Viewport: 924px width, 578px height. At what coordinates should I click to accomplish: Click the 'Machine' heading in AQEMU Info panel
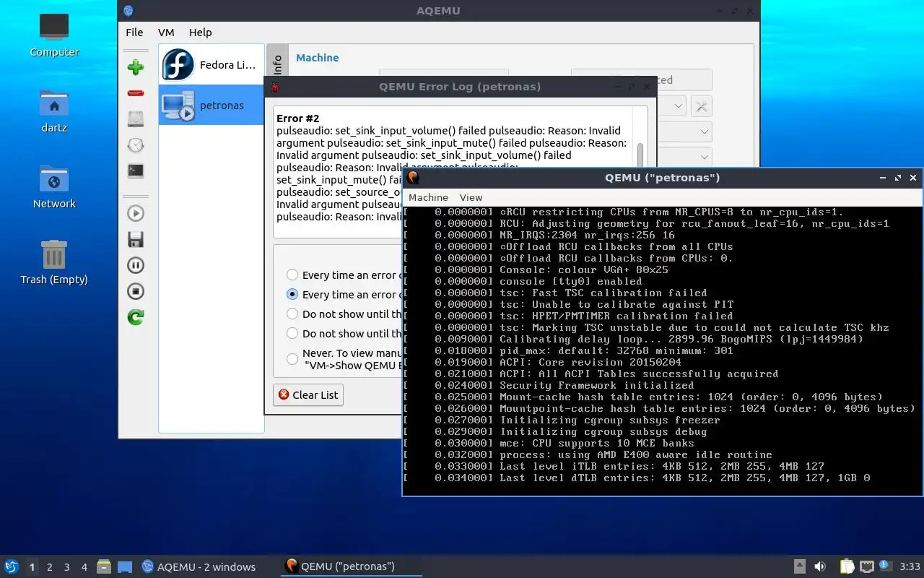click(317, 58)
